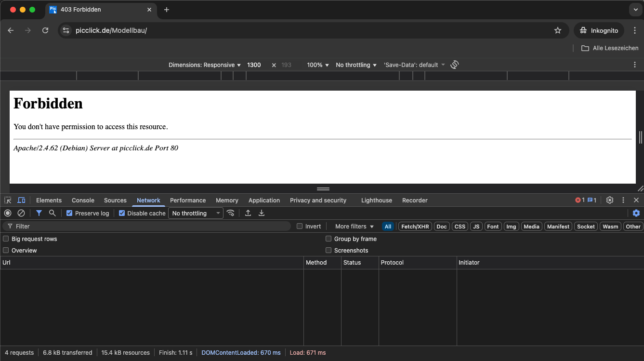Clear the network log
The height and width of the screenshot is (361, 644).
click(21, 213)
